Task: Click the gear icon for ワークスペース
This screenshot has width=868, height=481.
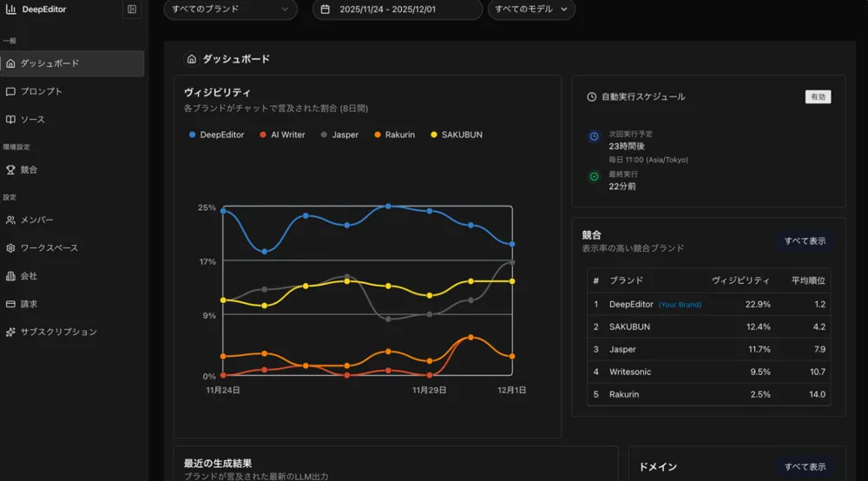Action: [x=10, y=248]
